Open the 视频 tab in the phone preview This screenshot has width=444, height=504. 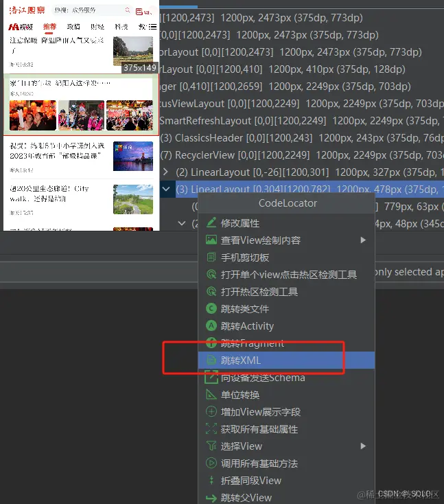(x=21, y=27)
